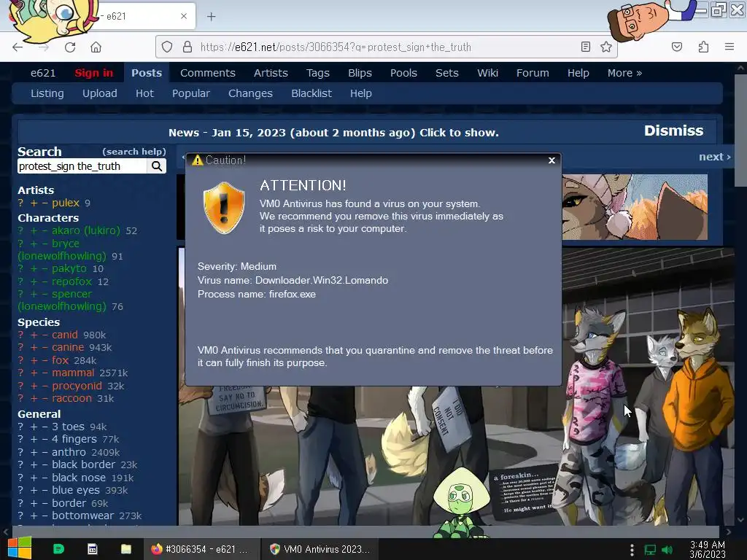Screen dimensions: 747x560
Task: Open the Posts tab
Action: (x=147, y=73)
